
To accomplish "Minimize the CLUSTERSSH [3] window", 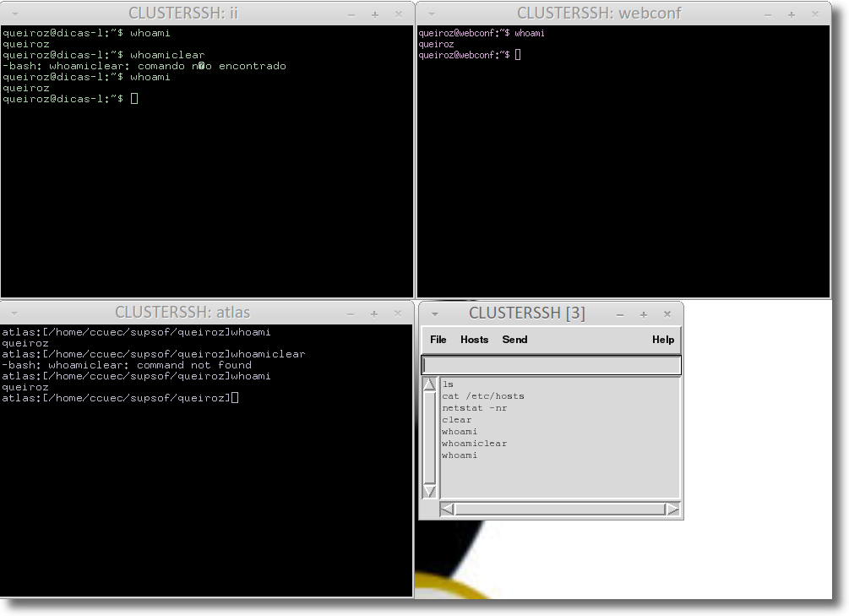I will (x=620, y=315).
